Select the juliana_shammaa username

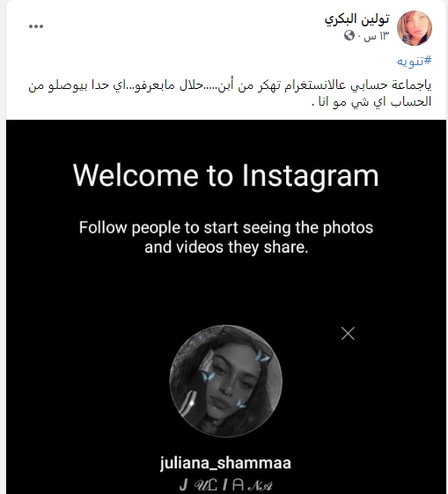point(225,463)
